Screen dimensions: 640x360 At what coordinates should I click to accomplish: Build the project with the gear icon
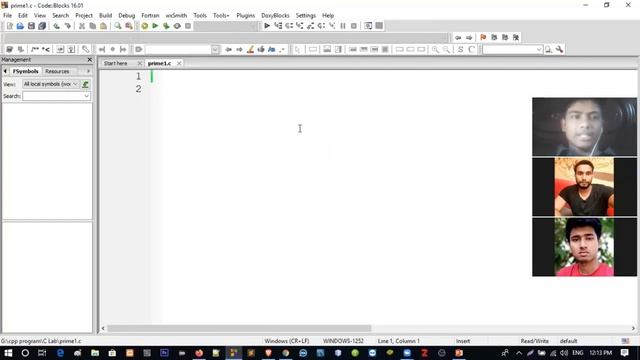click(x=144, y=26)
